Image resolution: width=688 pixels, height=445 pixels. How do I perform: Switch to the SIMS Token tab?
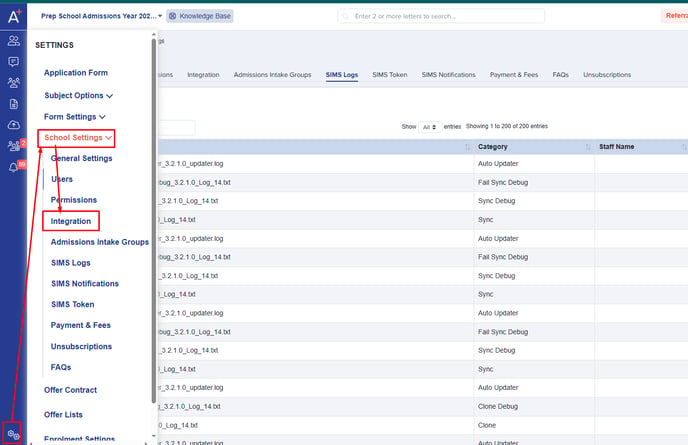coord(390,75)
